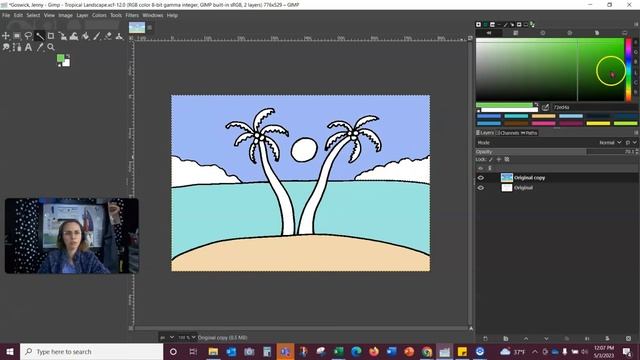
Task: Select the Color Picker eyedropper tool
Action: tap(40, 47)
